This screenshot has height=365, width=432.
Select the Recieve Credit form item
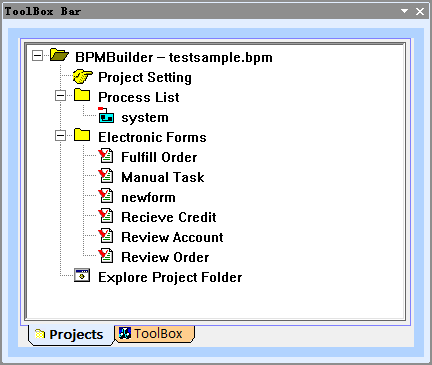(x=169, y=217)
